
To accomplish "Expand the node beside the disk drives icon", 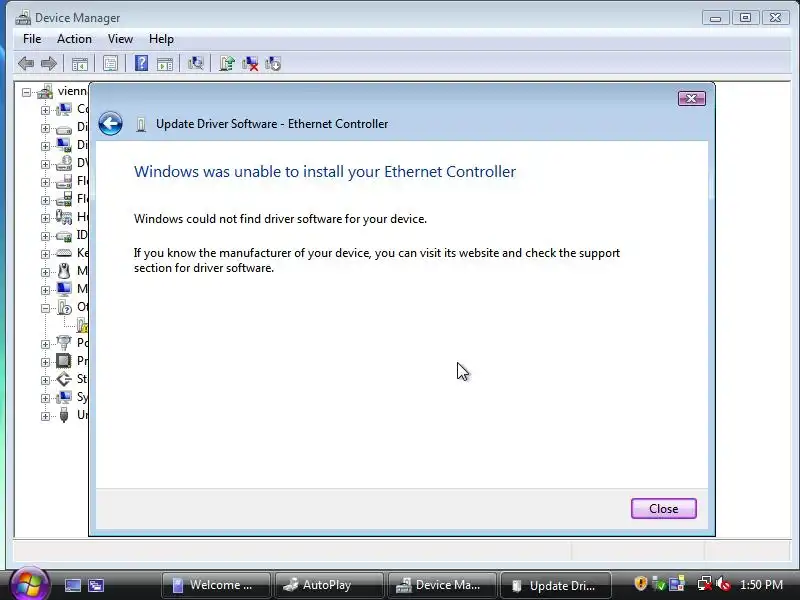I will coord(45,128).
